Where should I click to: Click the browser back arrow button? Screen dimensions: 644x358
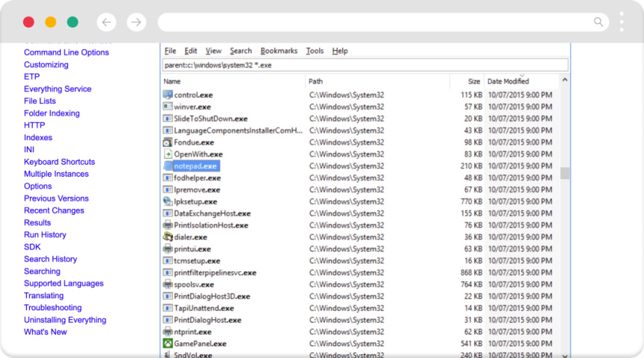point(107,22)
